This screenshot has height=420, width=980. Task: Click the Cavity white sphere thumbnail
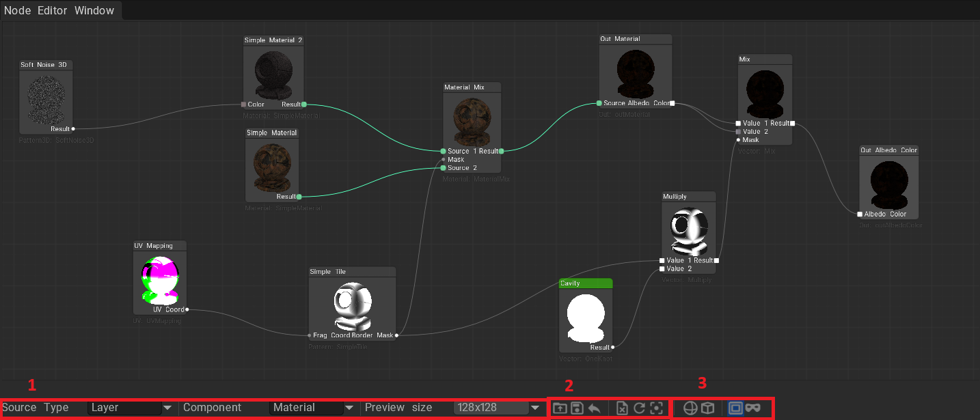tap(586, 317)
